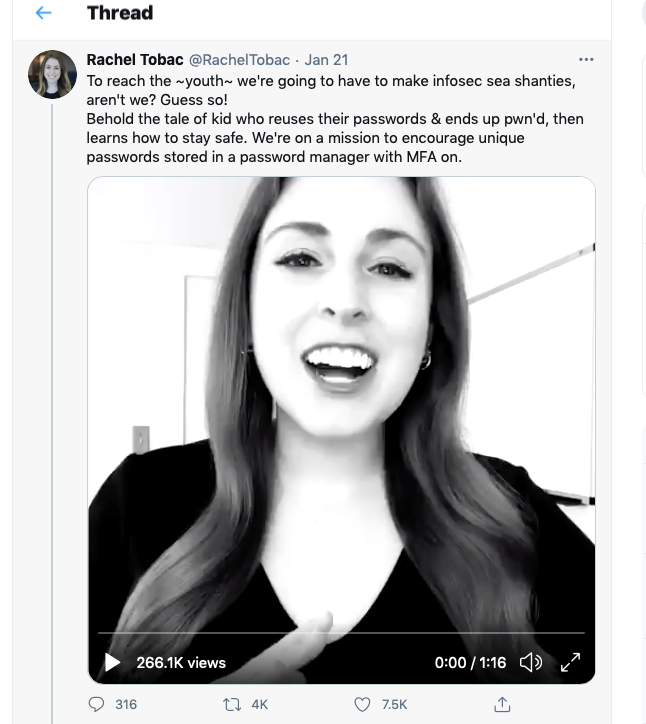Click the 316 reply count number
646x724 pixels.
click(126, 704)
